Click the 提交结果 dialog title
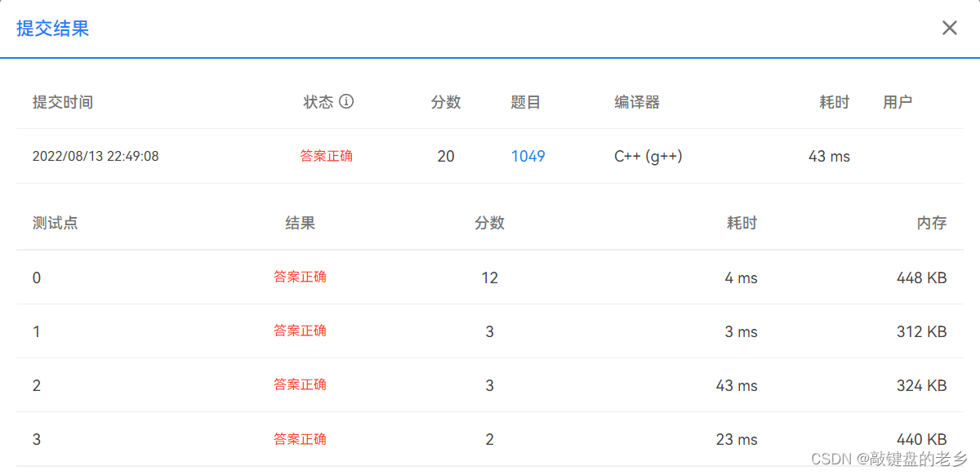This screenshot has width=980, height=475. tap(52, 29)
